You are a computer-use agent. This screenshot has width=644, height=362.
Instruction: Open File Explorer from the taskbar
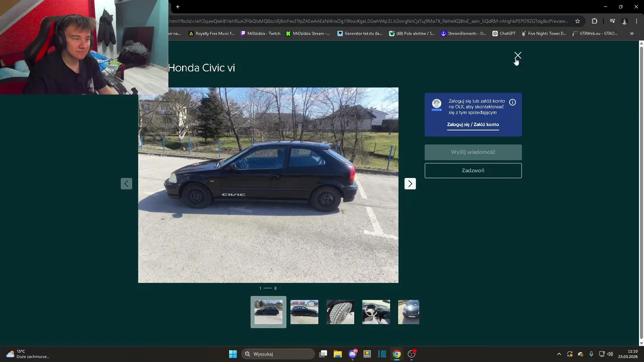(338, 354)
